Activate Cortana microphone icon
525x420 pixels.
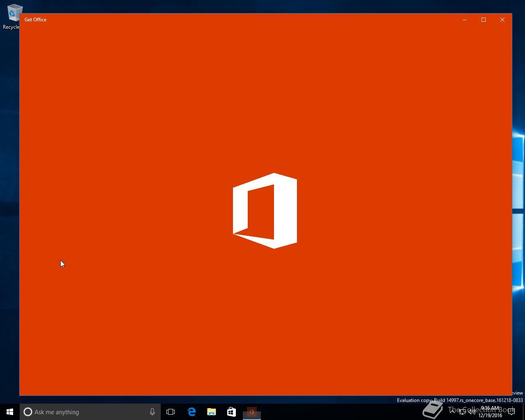click(152, 412)
